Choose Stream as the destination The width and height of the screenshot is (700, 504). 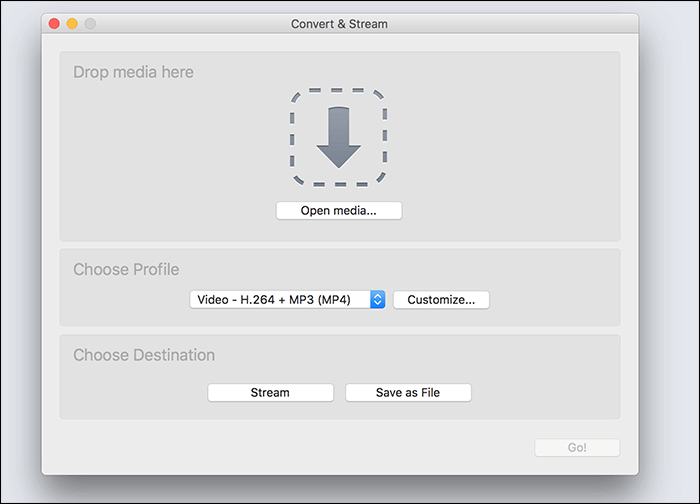(270, 393)
